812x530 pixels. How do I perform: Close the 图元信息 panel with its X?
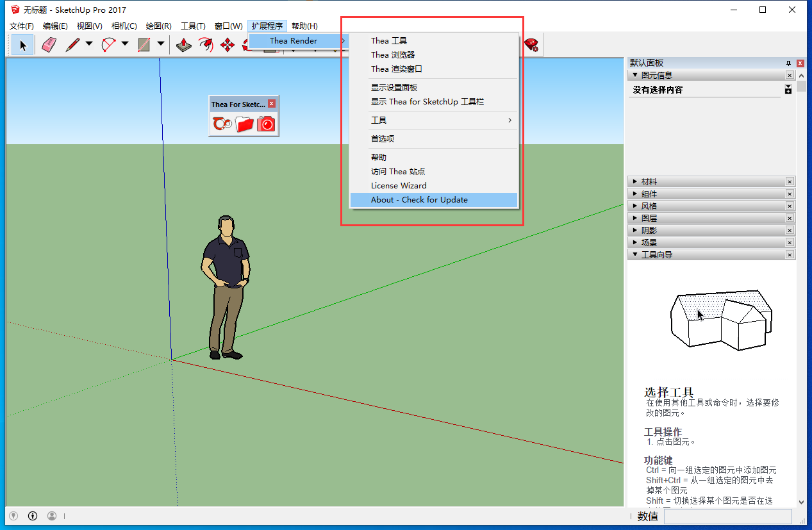(790, 75)
